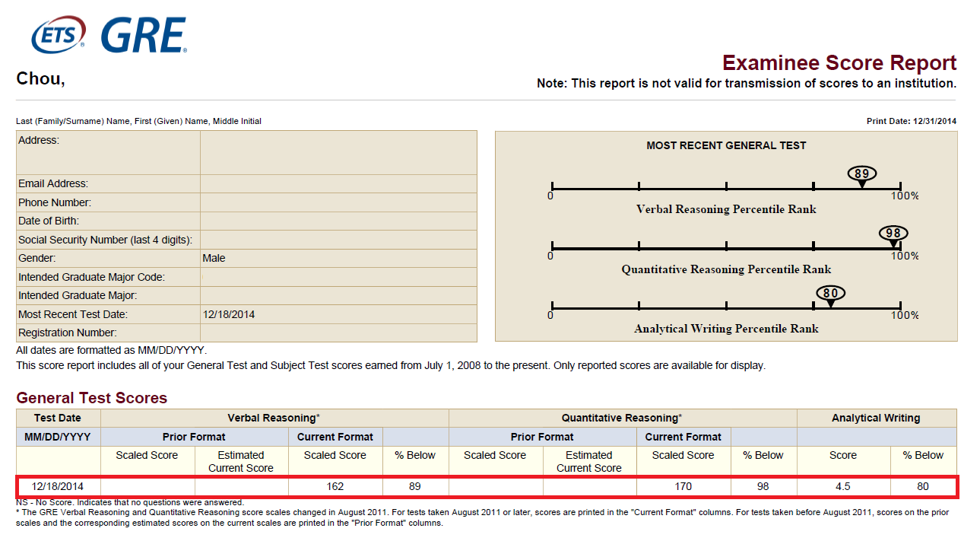Click the "General Test Scores" section heading

(x=92, y=398)
